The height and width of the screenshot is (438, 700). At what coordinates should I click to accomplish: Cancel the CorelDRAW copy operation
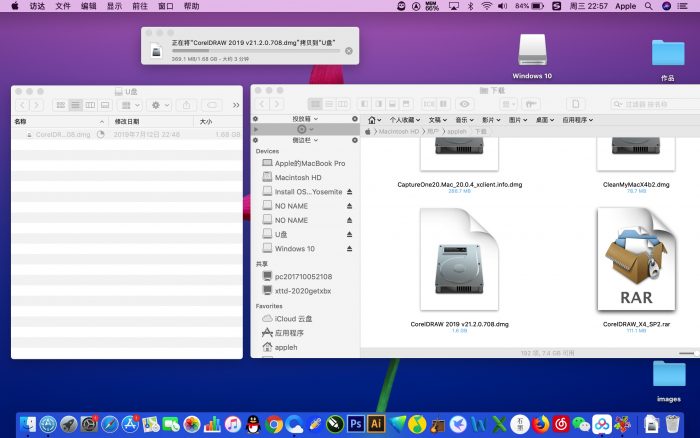(348, 50)
